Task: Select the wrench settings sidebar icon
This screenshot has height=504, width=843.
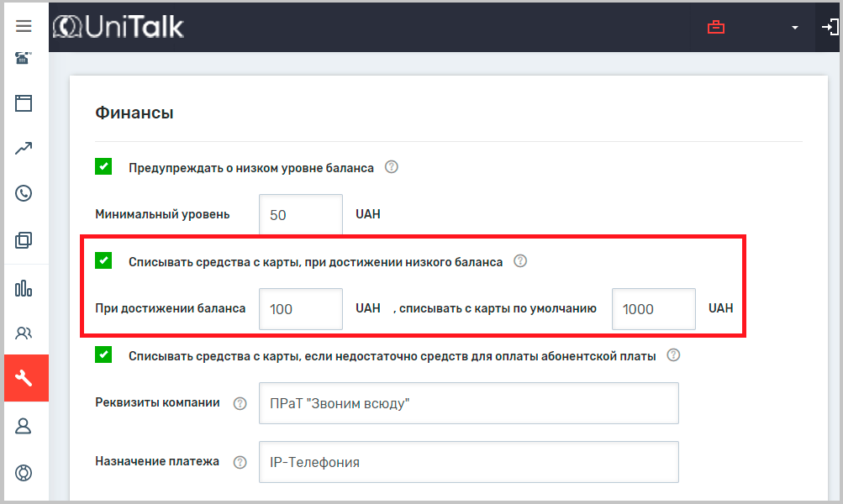Action: tap(24, 378)
